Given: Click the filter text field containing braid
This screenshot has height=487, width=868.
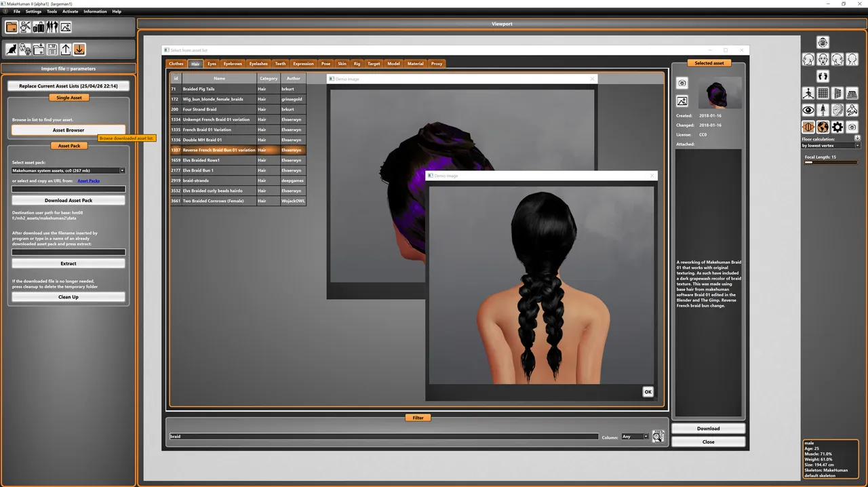Looking at the screenshot, I should coord(384,437).
